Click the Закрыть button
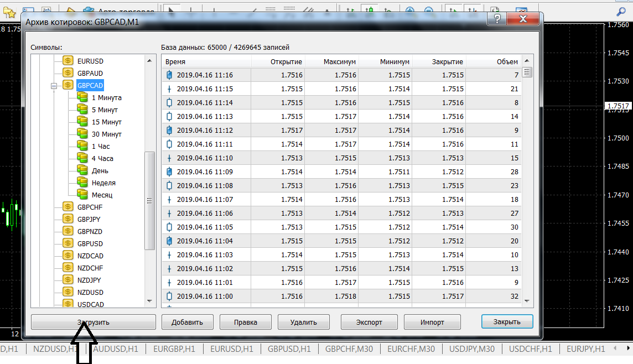This screenshot has width=633, height=364. (507, 321)
